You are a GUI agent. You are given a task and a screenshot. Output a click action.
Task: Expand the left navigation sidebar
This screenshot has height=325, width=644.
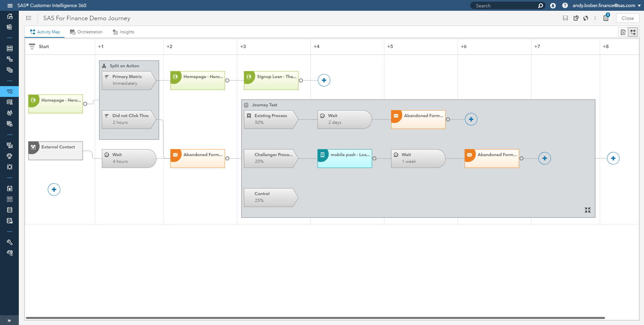(x=9, y=321)
